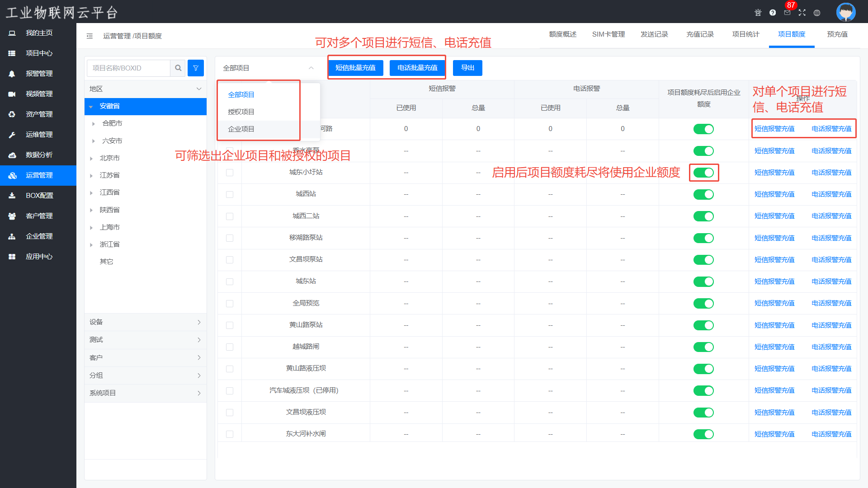Switch to the 充值记录 tab
This screenshot has width=868, height=488.
(700, 34)
